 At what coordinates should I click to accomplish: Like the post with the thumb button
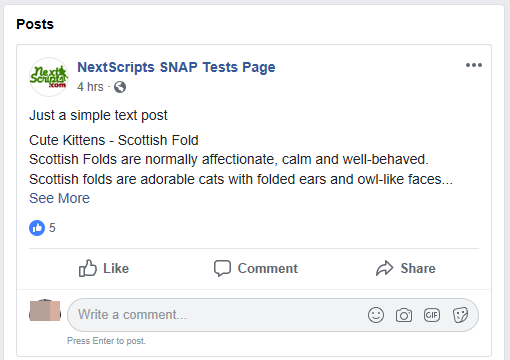point(104,268)
